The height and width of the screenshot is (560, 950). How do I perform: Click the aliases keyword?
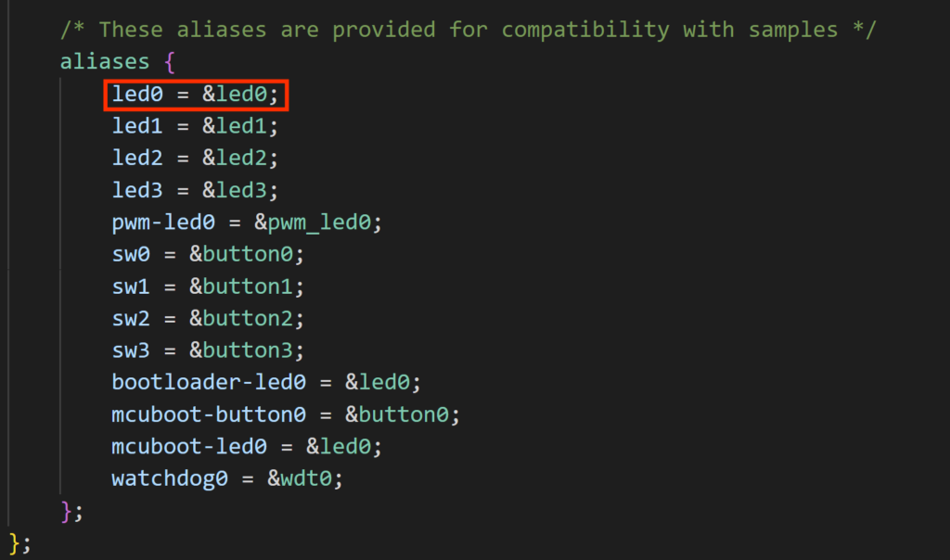tap(105, 61)
